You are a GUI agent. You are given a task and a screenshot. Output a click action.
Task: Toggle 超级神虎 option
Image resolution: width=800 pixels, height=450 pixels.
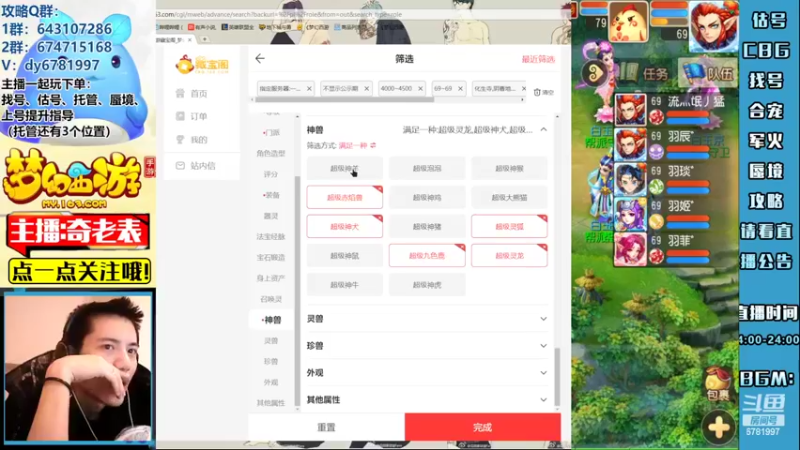tap(427, 285)
